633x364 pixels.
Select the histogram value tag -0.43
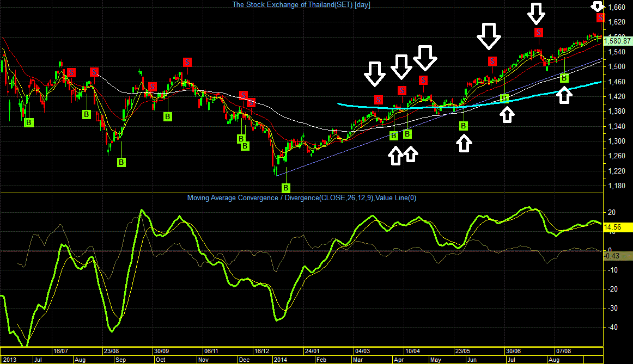(618, 256)
